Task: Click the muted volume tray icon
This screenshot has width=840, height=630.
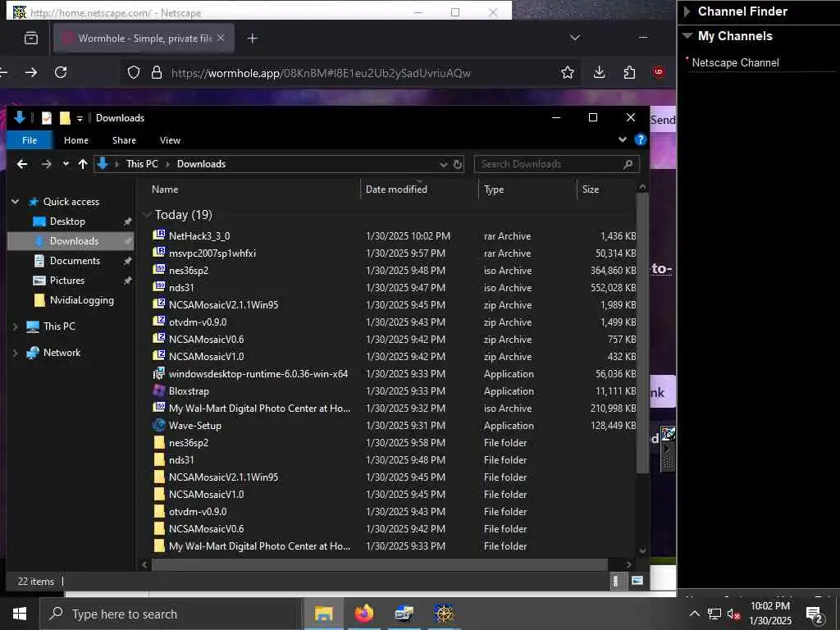Action: (733, 614)
